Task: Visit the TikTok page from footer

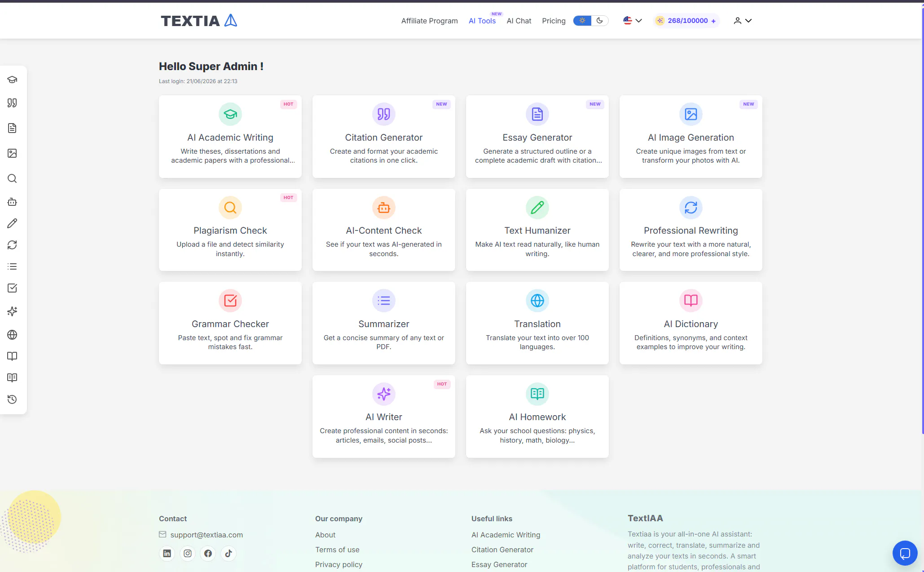Action: 229,554
